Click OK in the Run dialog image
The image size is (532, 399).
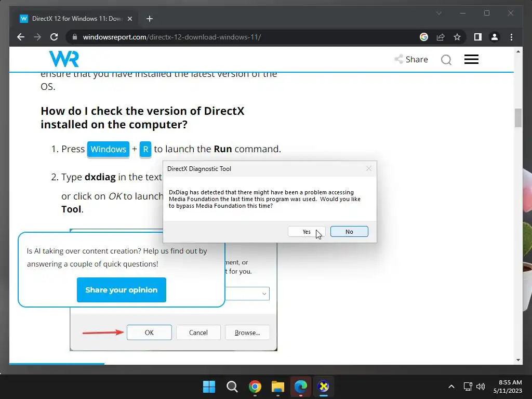click(149, 332)
